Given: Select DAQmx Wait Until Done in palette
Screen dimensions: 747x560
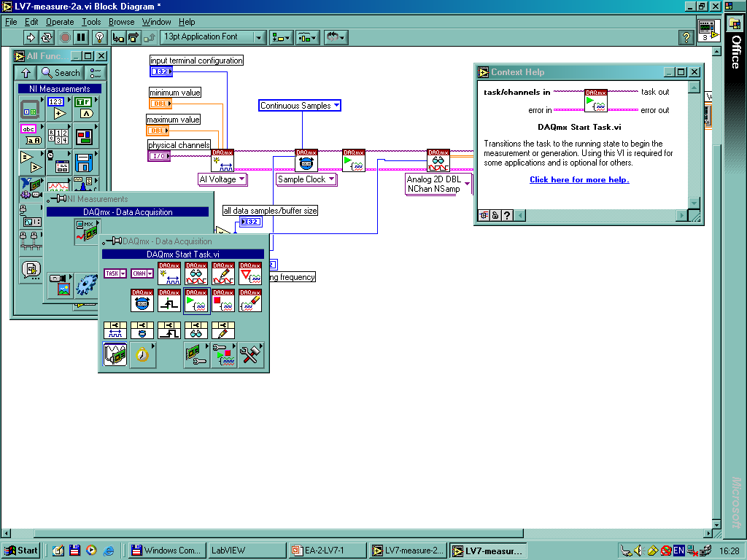Looking at the screenshot, I should (x=250, y=273).
